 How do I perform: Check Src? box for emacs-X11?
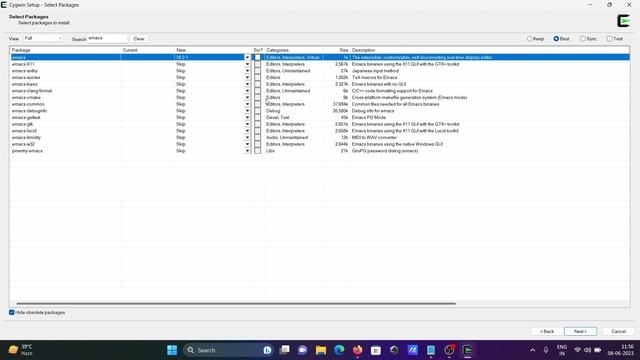tap(257, 64)
